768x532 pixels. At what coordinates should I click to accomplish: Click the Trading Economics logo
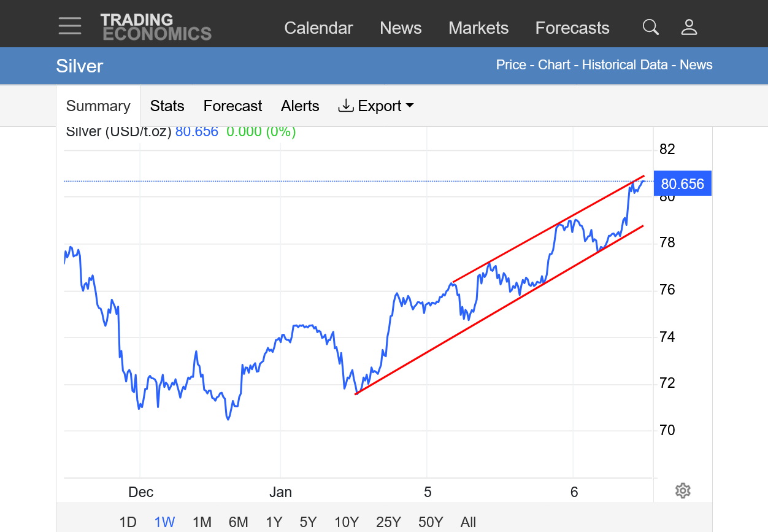[156, 27]
